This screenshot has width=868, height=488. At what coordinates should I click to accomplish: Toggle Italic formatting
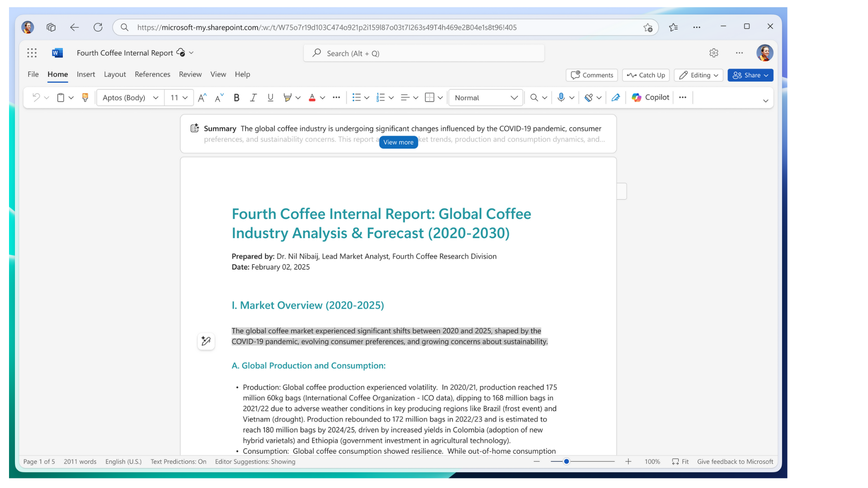click(253, 98)
